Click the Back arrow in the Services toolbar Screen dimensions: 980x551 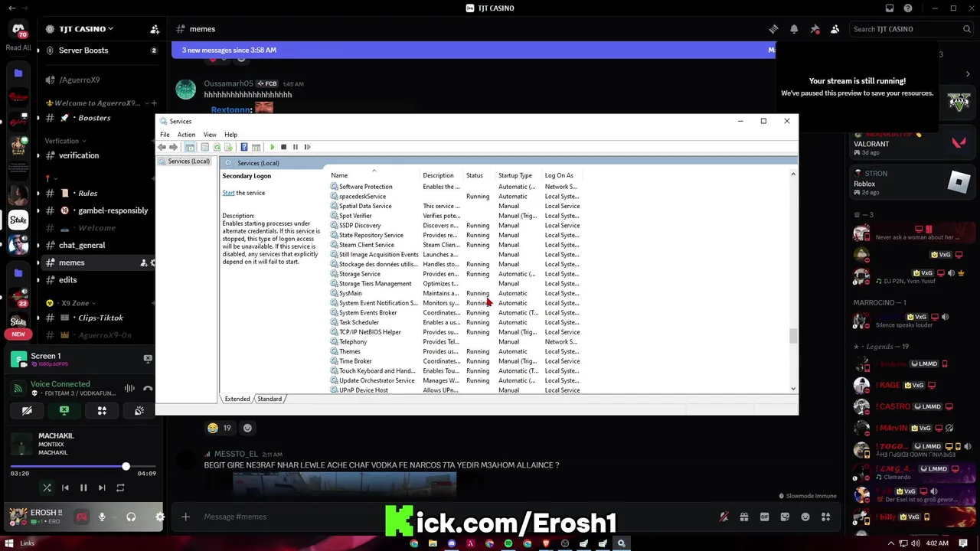pyautogui.click(x=162, y=147)
